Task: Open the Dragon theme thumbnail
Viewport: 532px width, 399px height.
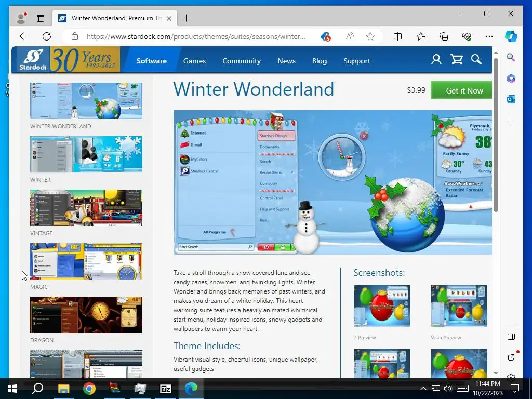Action: click(86, 315)
